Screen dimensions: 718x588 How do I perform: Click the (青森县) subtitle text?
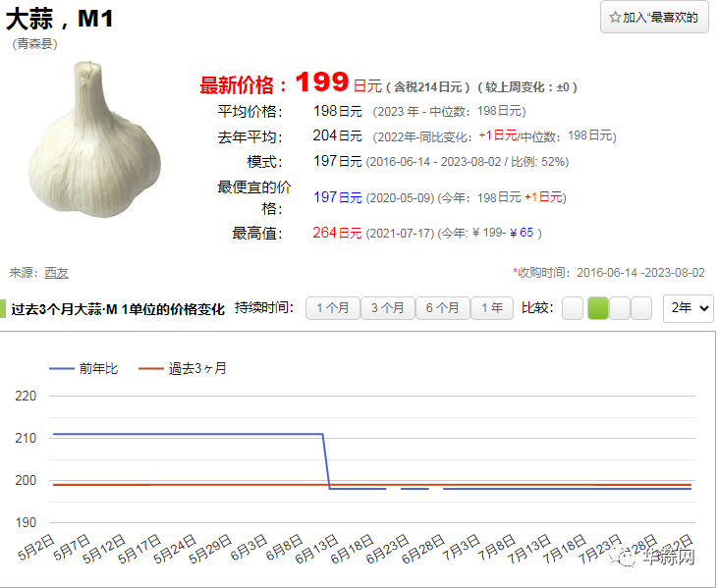[x=34, y=44]
